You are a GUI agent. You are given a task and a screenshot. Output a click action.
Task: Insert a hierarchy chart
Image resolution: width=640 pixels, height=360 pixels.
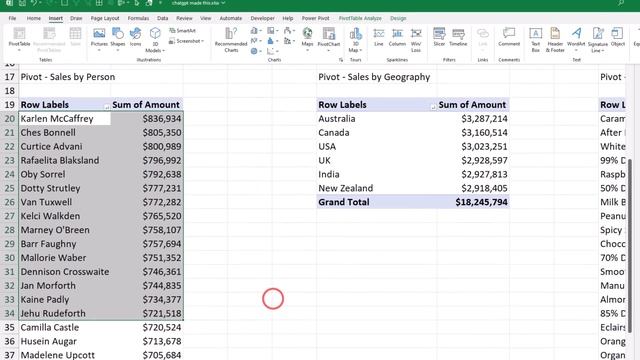tap(272, 31)
